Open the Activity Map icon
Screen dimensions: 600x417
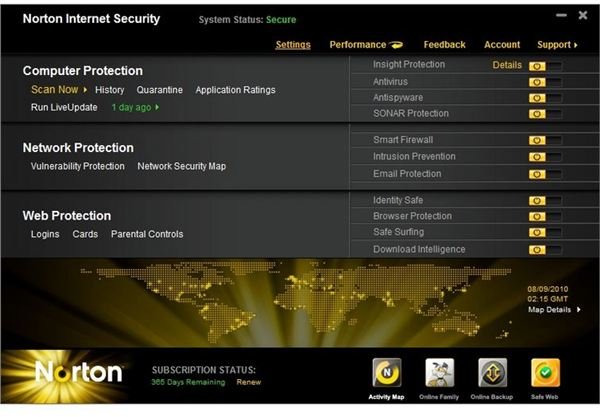tap(387, 372)
